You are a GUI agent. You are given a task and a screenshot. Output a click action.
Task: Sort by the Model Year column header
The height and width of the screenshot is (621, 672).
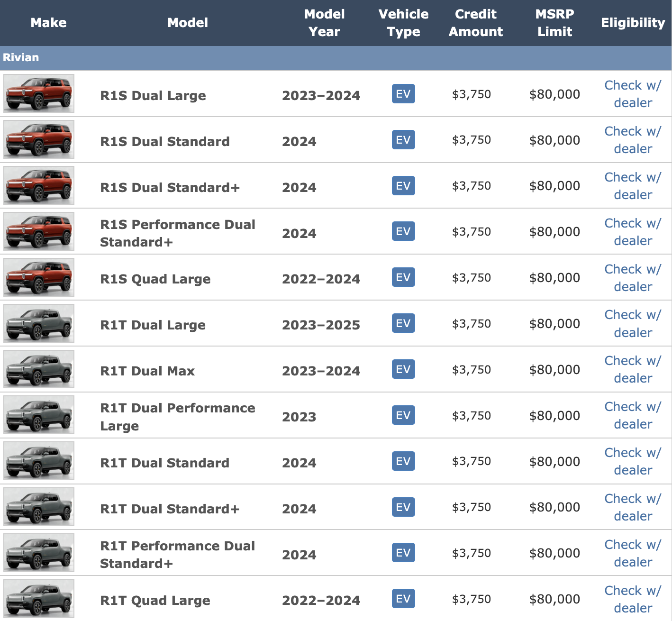click(324, 23)
